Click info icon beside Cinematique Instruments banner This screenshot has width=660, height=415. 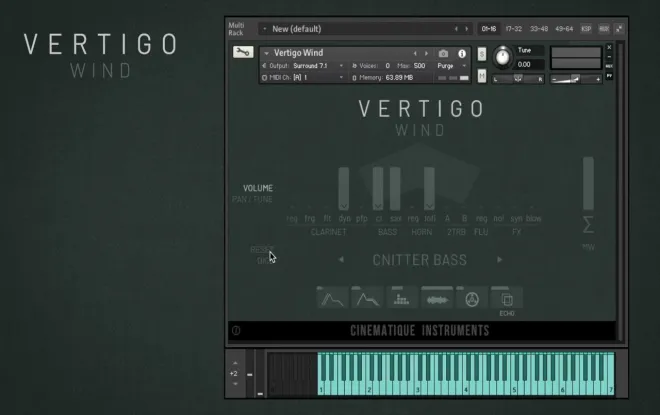pyautogui.click(x=236, y=330)
